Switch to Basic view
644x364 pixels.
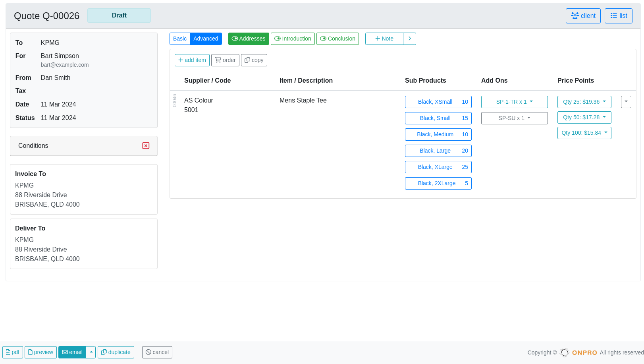click(x=180, y=39)
